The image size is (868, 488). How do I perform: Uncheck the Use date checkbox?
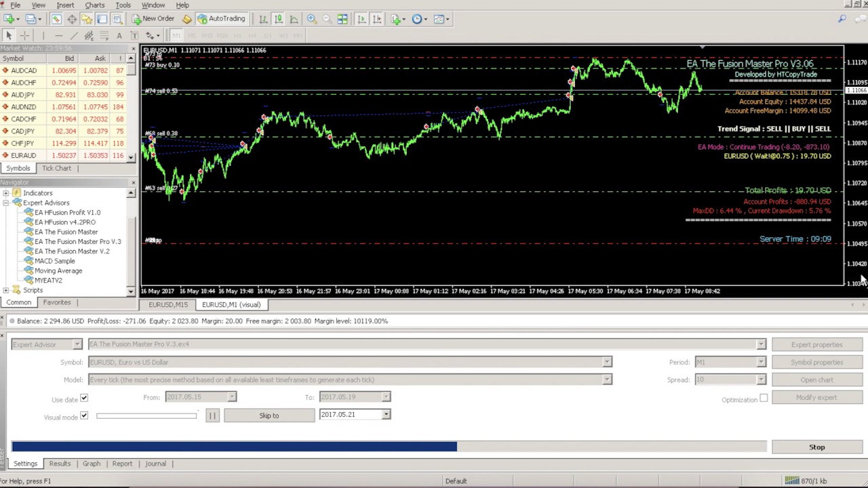tap(84, 399)
